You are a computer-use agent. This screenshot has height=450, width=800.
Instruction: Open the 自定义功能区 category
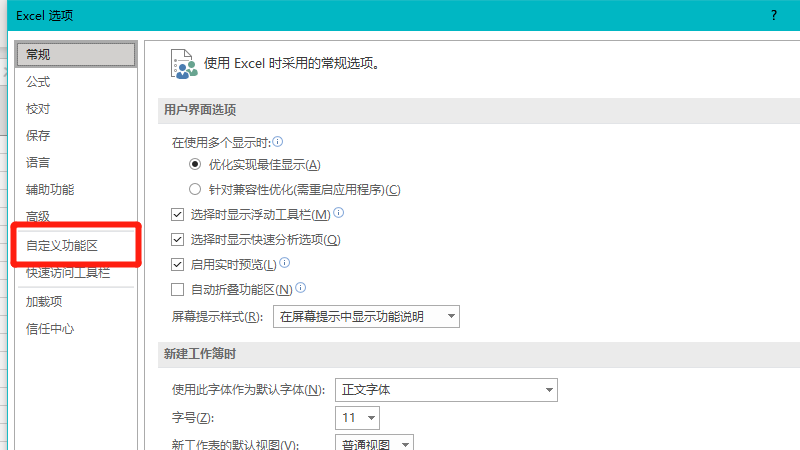click(x=62, y=246)
